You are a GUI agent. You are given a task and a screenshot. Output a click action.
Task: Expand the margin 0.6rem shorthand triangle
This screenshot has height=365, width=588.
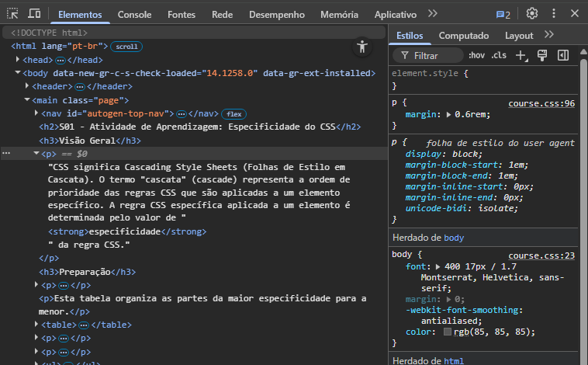(448, 114)
